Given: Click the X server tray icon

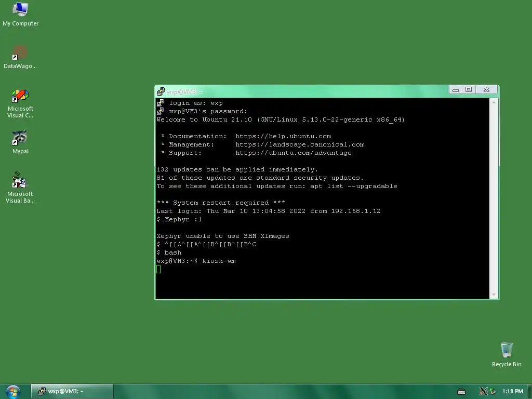Looking at the screenshot, I should tap(483, 392).
